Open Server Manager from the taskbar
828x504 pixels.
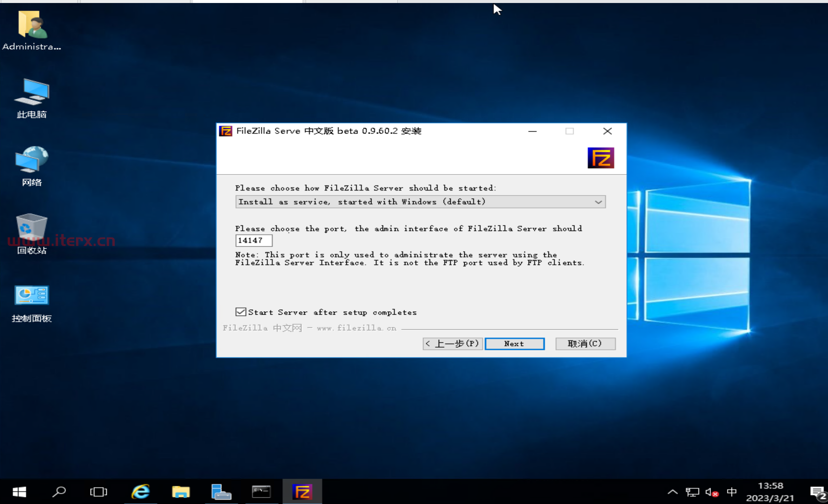(x=221, y=492)
